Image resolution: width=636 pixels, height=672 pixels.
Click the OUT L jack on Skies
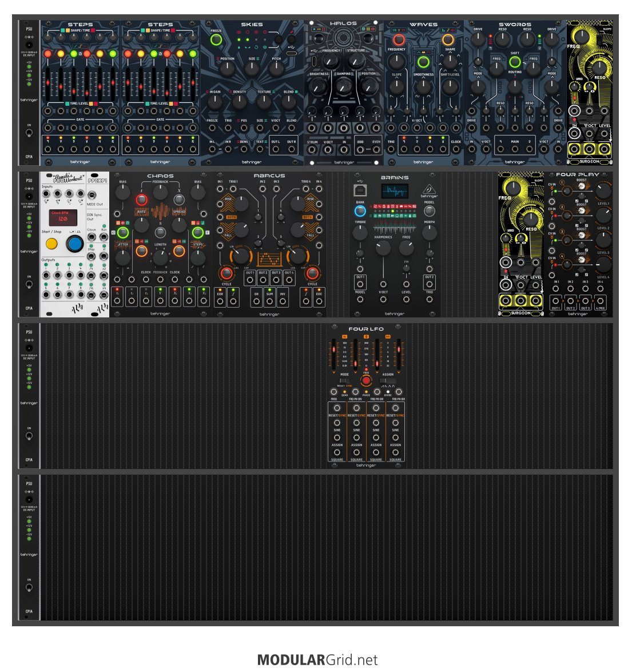point(276,149)
